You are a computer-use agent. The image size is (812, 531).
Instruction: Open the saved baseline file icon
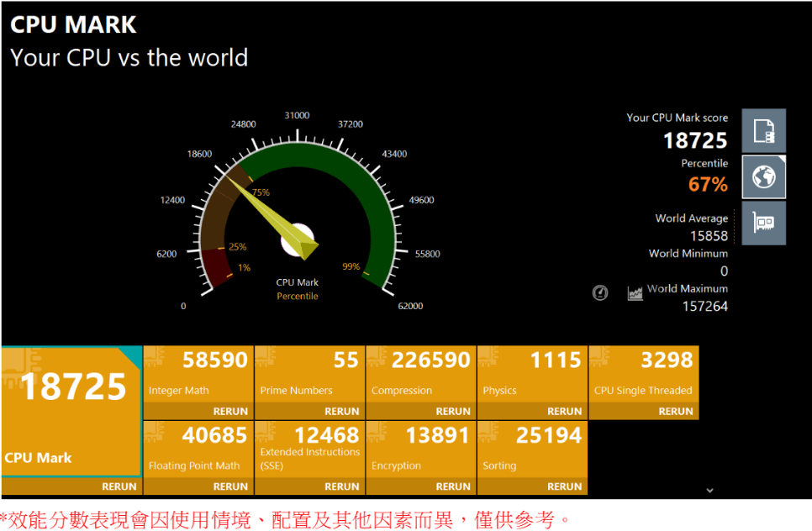(763, 131)
